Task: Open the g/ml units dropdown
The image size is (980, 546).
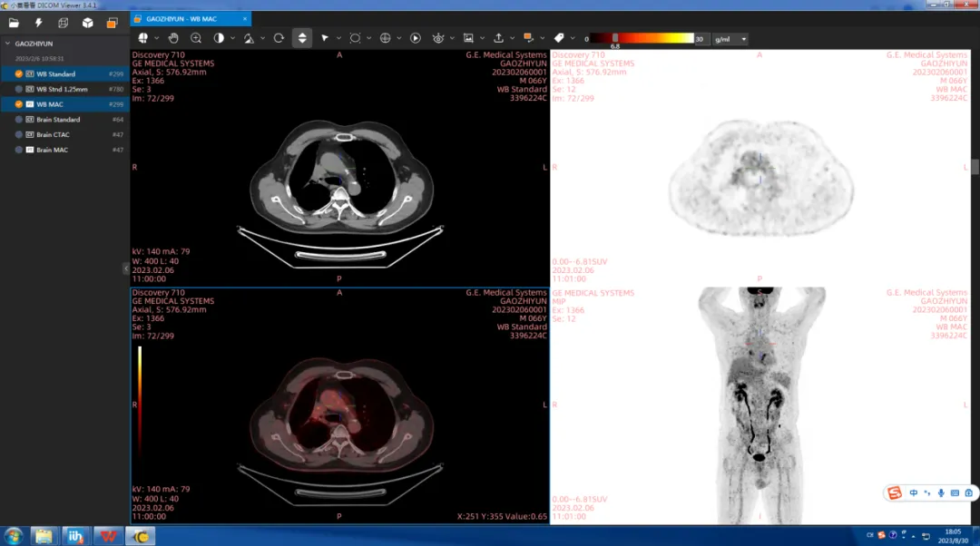Action: (730, 39)
